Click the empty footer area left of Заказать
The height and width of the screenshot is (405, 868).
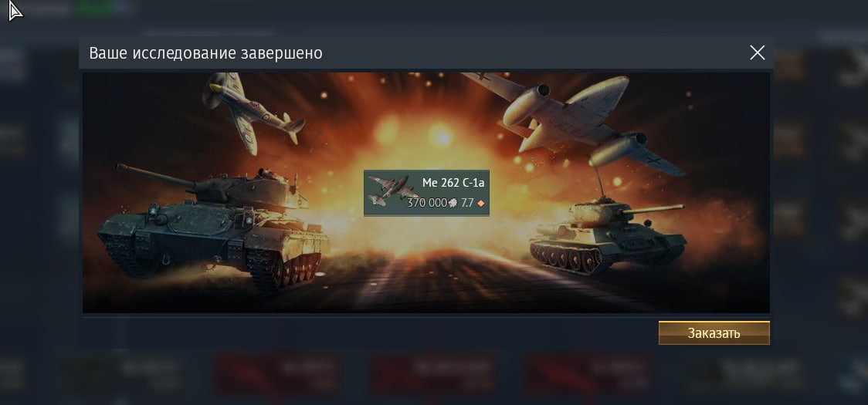coord(370,333)
